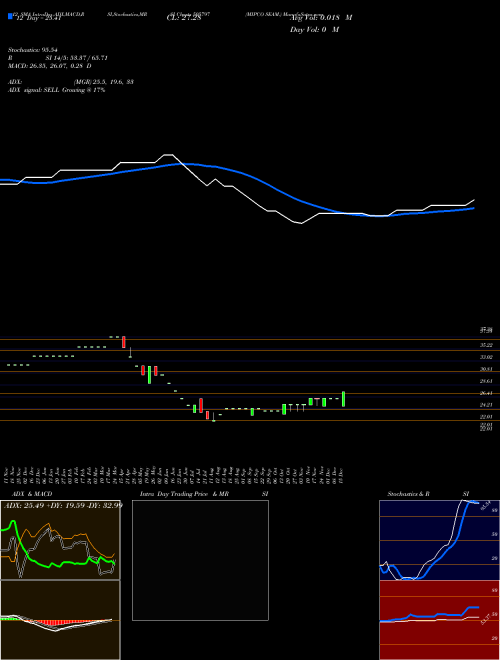The width and height of the screenshot is (500, 660).
Task: Click the 26.41 price axis label
Action: pos(487,393)
